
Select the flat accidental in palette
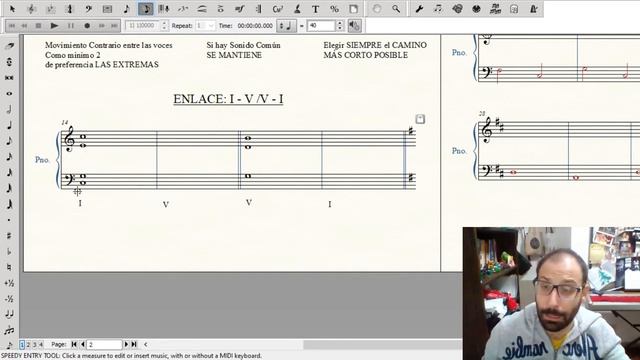point(9,251)
